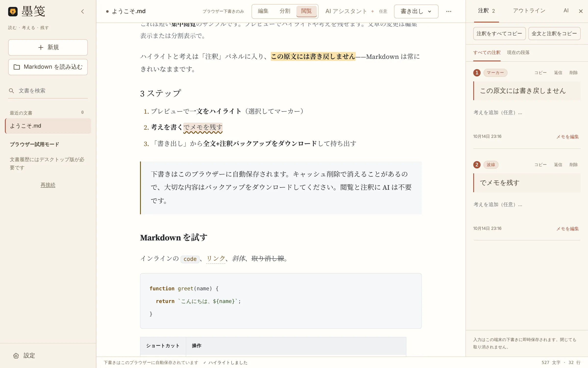Viewport: 588px width, 368px height.
Task: Open the アウトライン tab
Action: (529, 11)
